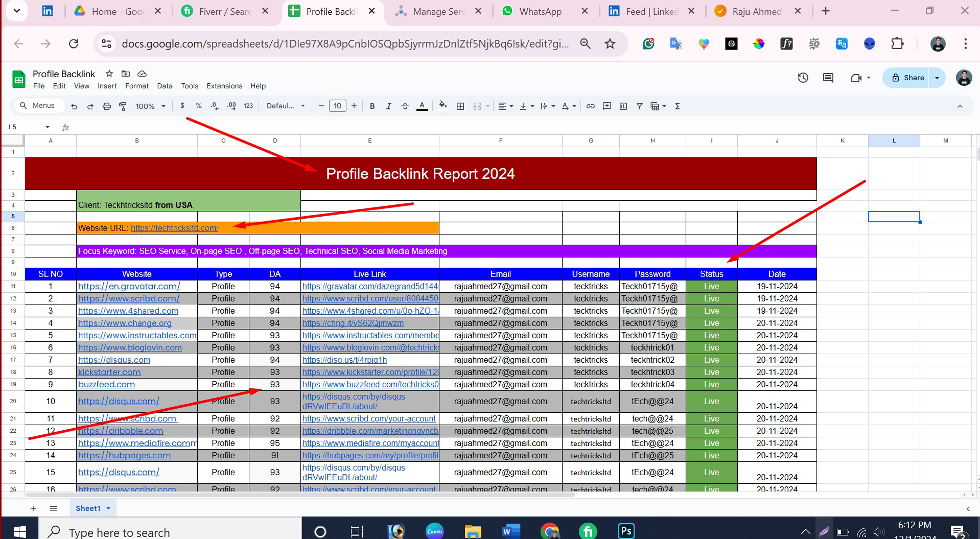Insert a link using the toolbar icon
980x539 pixels.
590,107
